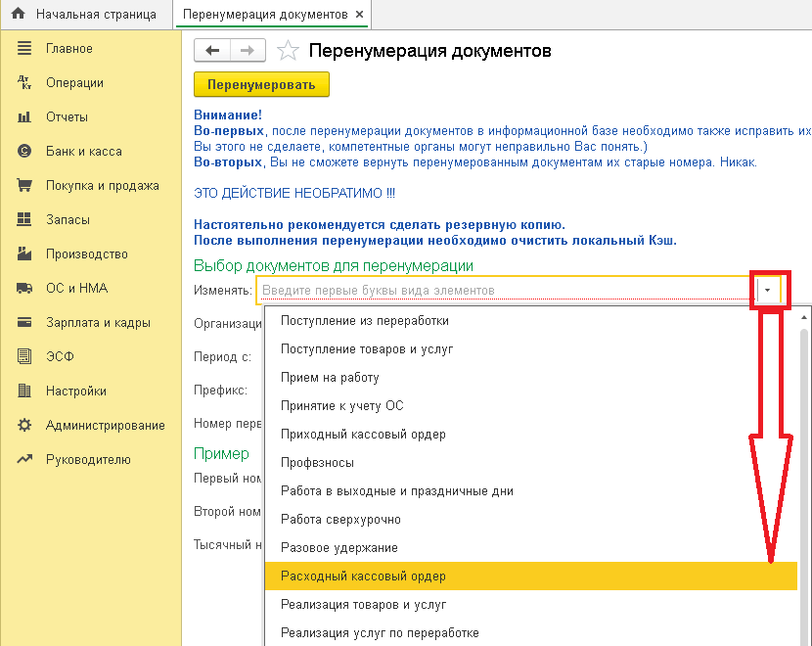Close the Перенумерация документов tab
Screen dimensions: 812x646
pyautogui.click(x=359, y=15)
